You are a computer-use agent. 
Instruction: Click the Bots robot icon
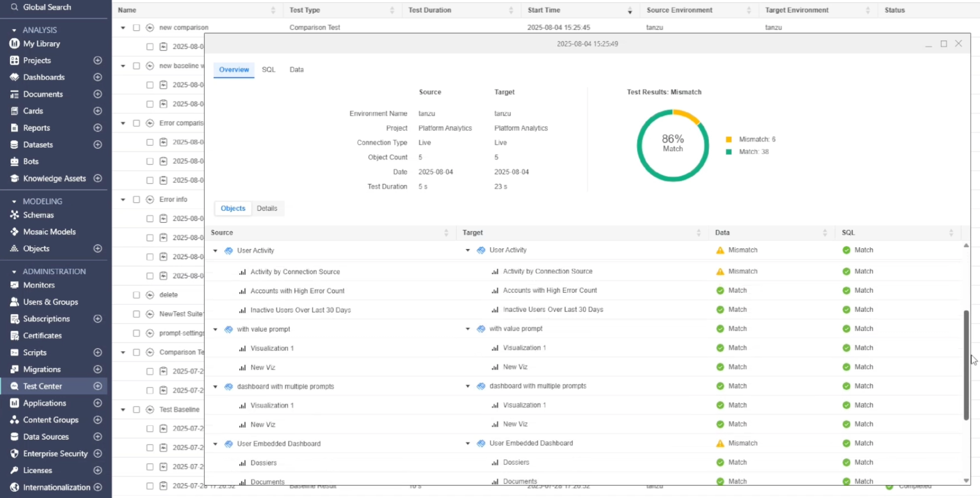[x=14, y=161]
